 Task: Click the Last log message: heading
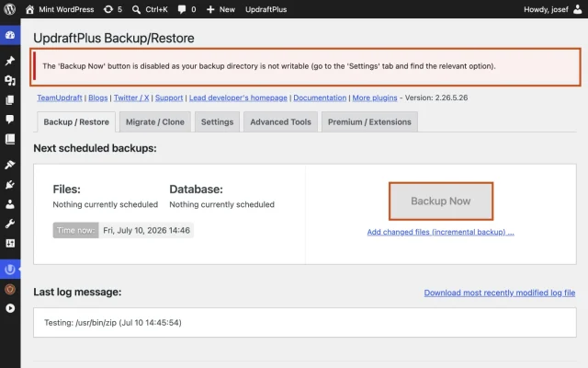tap(77, 292)
